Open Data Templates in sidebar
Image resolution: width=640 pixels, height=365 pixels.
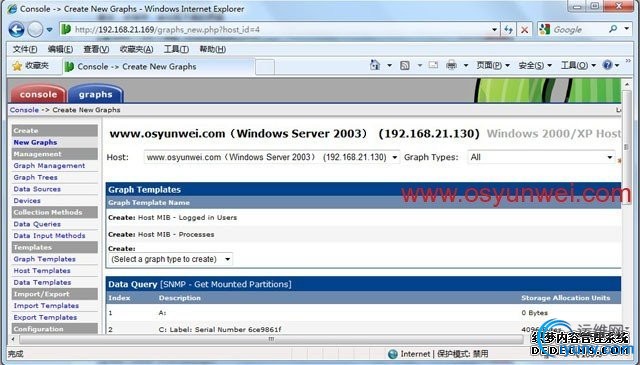click(x=42, y=282)
